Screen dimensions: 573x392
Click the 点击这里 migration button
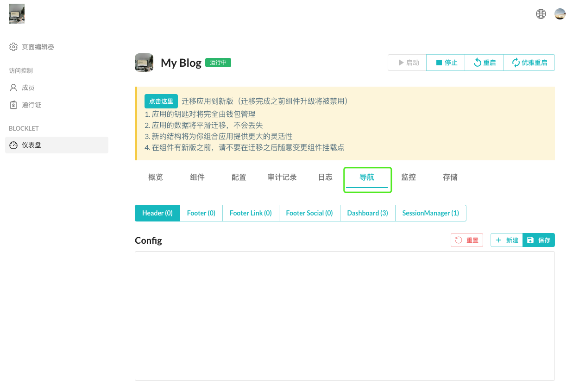coord(161,101)
